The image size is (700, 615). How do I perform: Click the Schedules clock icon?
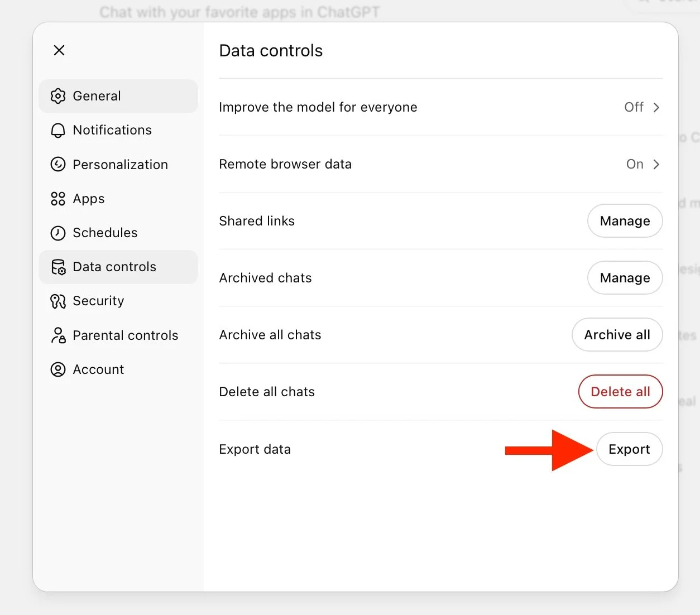click(x=58, y=233)
